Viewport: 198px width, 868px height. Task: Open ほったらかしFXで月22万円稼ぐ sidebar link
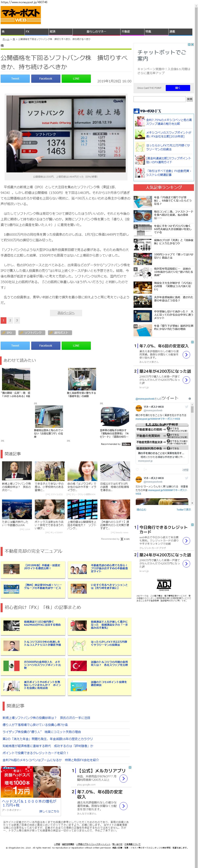168,147
